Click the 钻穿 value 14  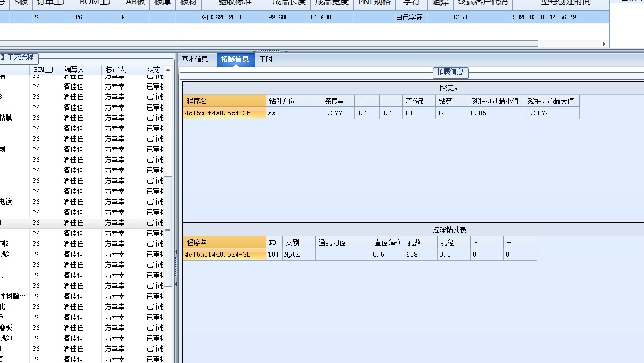(x=452, y=113)
